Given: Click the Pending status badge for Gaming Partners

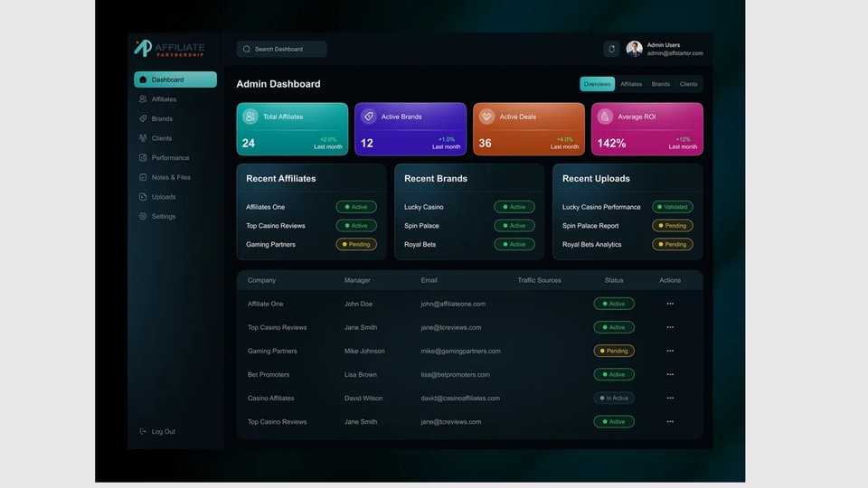Looking at the screenshot, I should (614, 351).
